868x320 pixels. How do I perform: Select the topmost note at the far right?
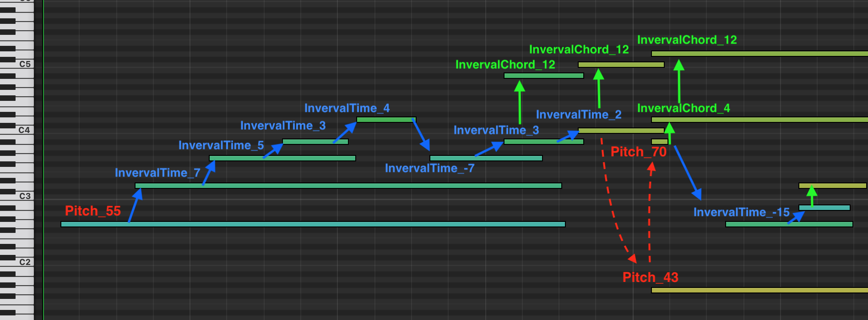[759, 54]
